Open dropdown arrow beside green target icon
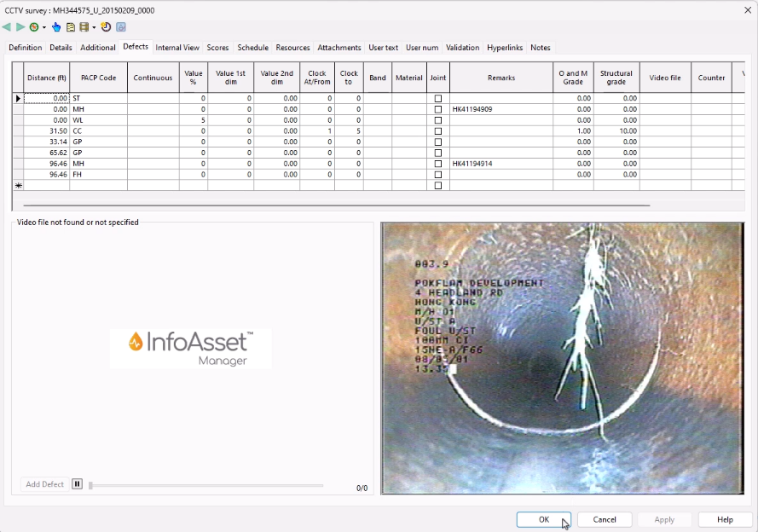 click(43, 27)
